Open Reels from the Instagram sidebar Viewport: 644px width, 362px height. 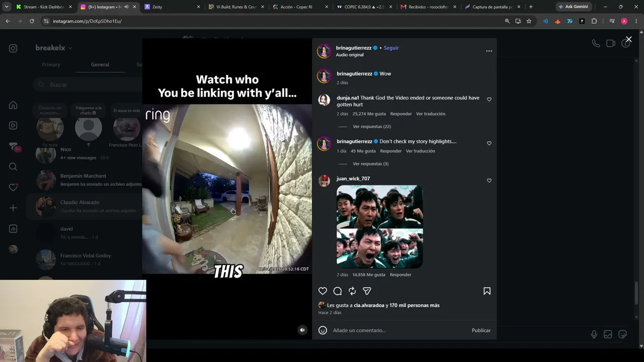pos(13,126)
